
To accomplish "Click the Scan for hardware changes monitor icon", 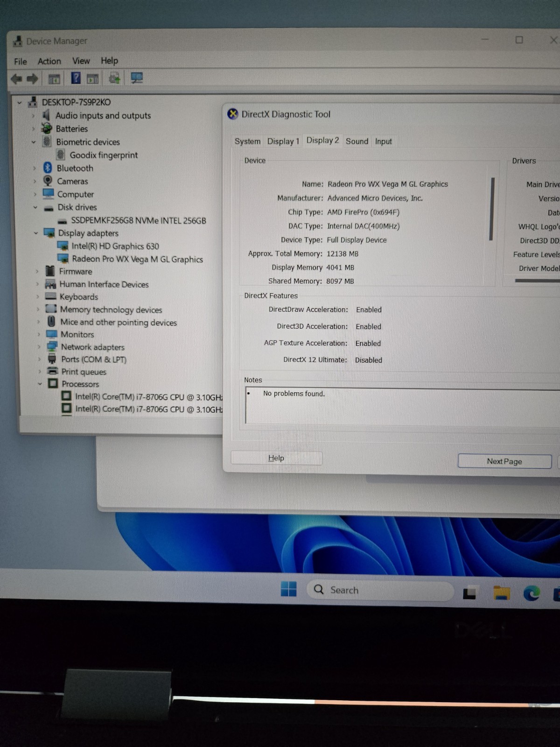I will pos(137,78).
